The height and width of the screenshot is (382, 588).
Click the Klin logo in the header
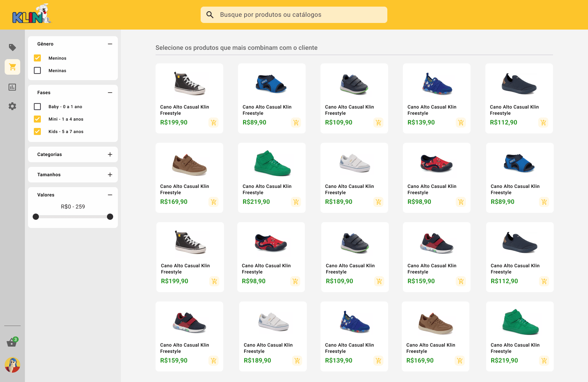tap(31, 14)
